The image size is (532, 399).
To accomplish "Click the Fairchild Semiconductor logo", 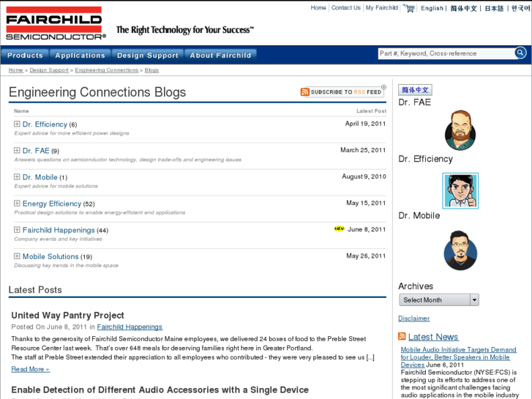I will [x=56, y=23].
